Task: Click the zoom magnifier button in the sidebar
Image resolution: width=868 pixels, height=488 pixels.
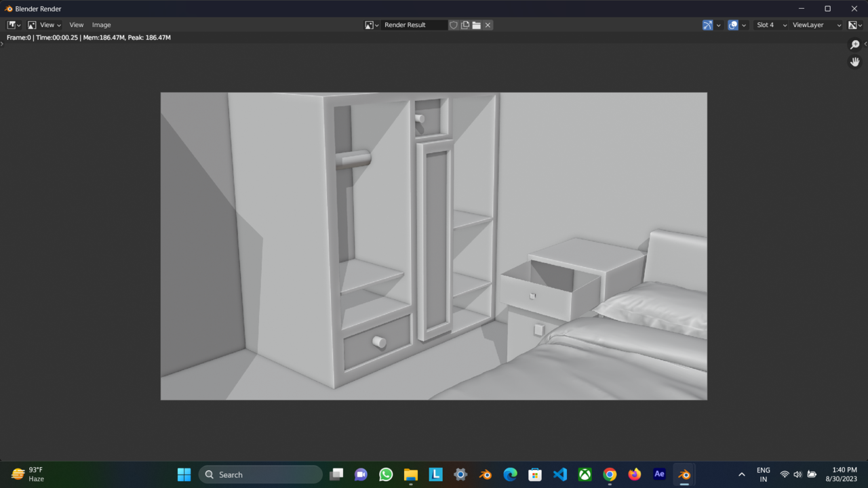Action: pyautogui.click(x=855, y=44)
